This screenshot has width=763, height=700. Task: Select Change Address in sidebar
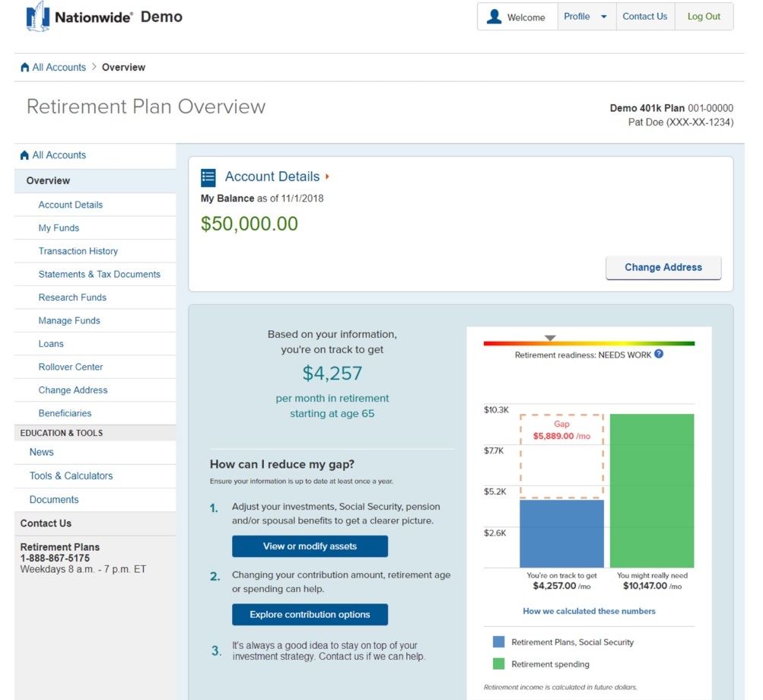tap(73, 390)
